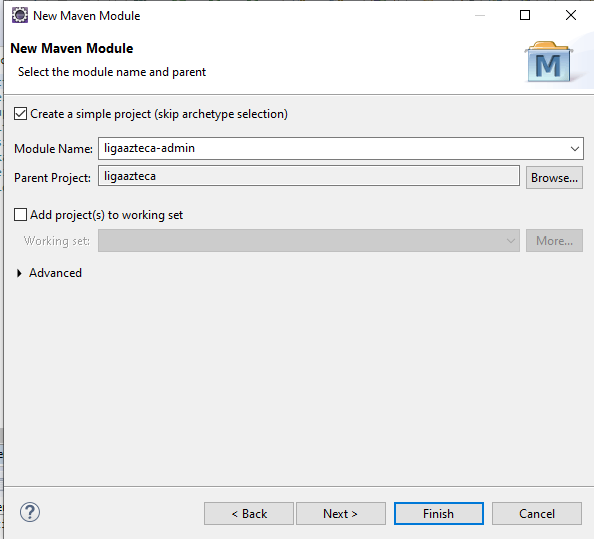Click the Working set combo box

(x=309, y=241)
